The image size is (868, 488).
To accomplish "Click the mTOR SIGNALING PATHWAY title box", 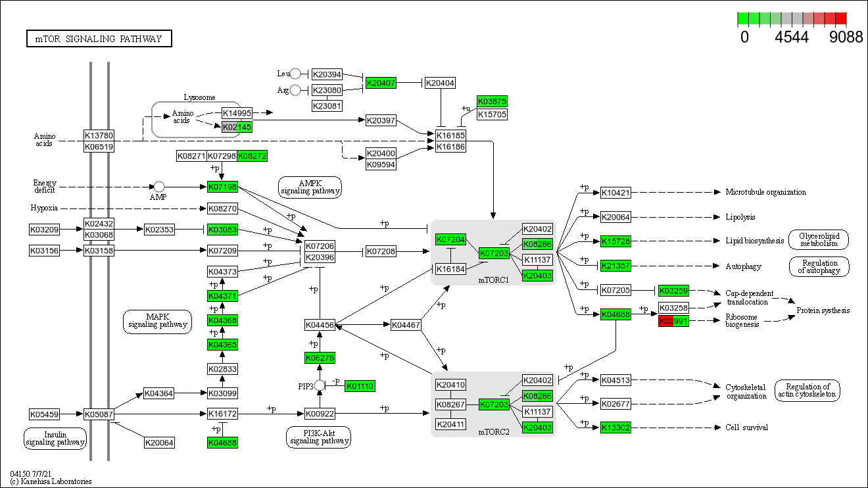I will click(x=99, y=39).
